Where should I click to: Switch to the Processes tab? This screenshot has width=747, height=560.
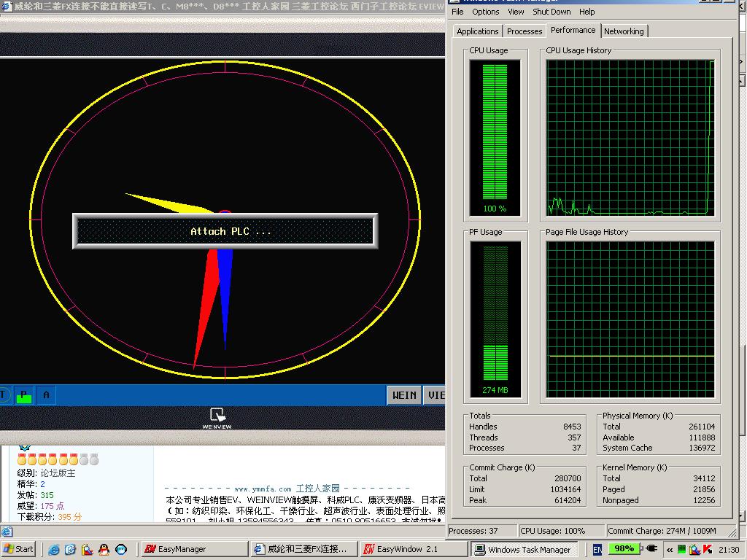(525, 31)
